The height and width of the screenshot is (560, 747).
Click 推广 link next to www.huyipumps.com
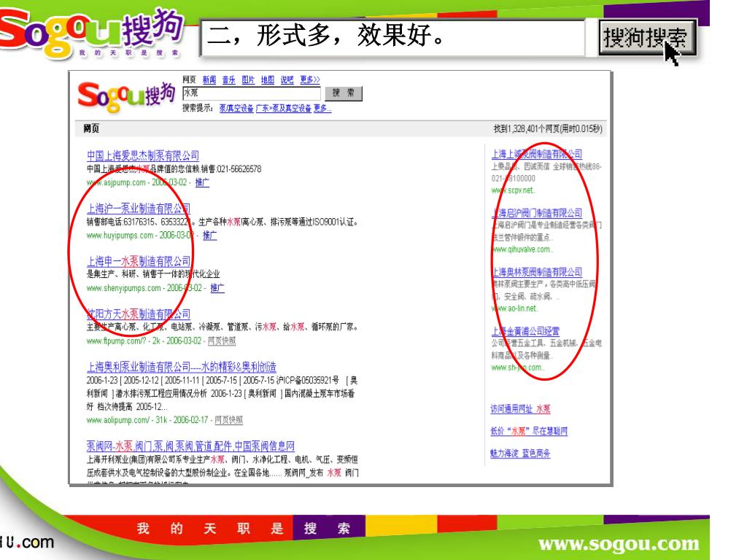[x=209, y=236]
